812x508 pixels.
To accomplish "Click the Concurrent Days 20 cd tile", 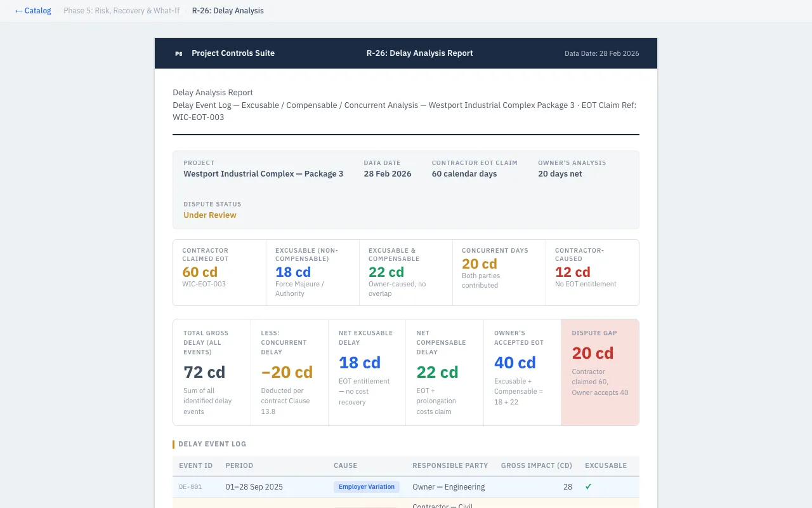I will [x=499, y=272].
